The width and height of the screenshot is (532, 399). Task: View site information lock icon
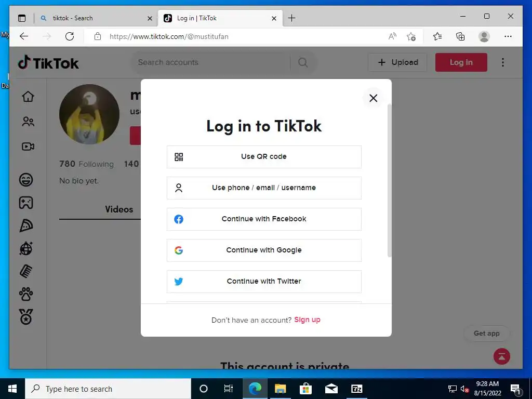[x=98, y=37]
